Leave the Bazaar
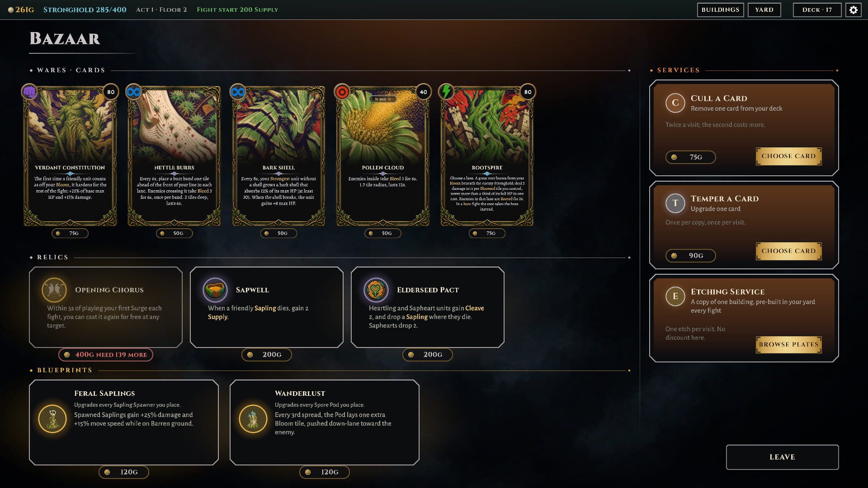Image resolution: width=868 pixels, height=488 pixels. pos(782,457)
